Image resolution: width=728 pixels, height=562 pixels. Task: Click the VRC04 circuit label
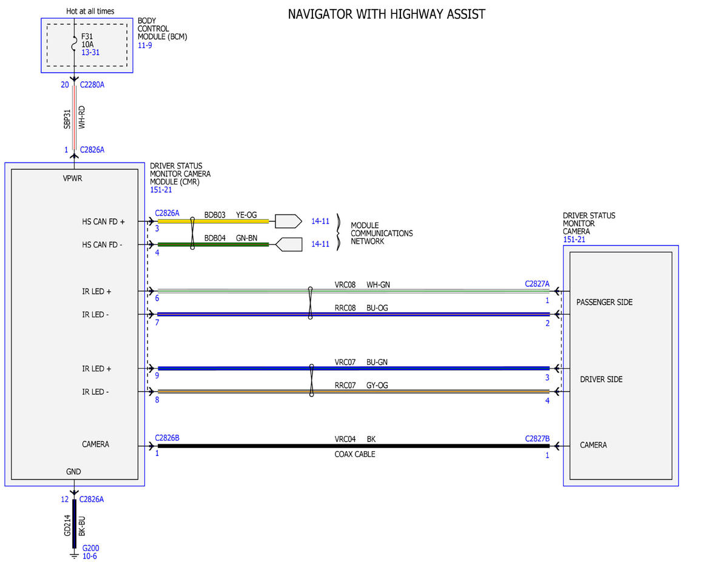point(345,439)
